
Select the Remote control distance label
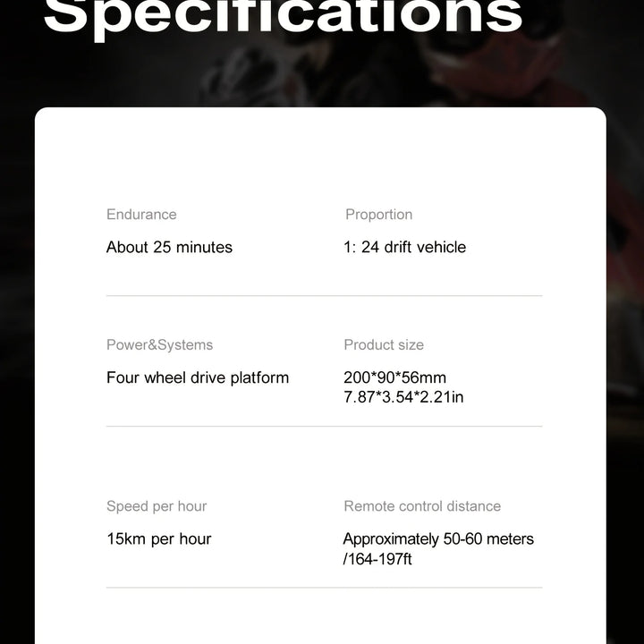(x=422, y=506)
